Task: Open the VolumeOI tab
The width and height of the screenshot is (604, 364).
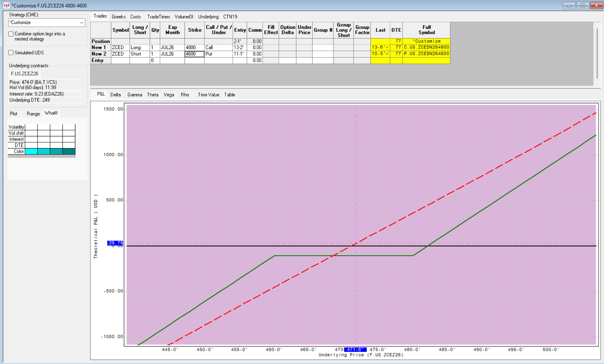Action: pos(184,17)
